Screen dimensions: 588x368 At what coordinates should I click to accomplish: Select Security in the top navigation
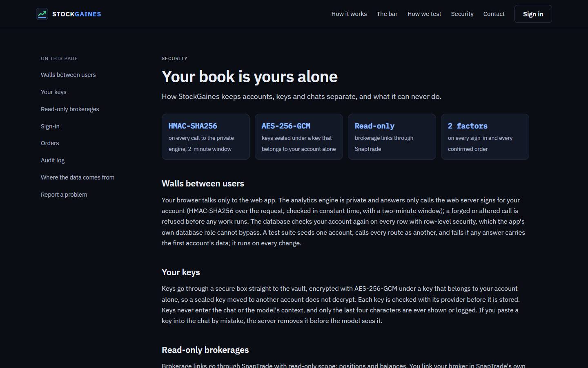point(462,14)
